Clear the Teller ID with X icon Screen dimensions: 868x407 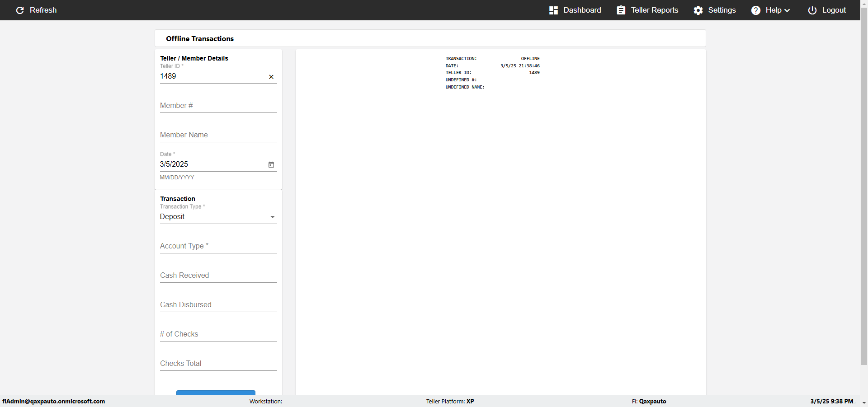coord(271,77)
